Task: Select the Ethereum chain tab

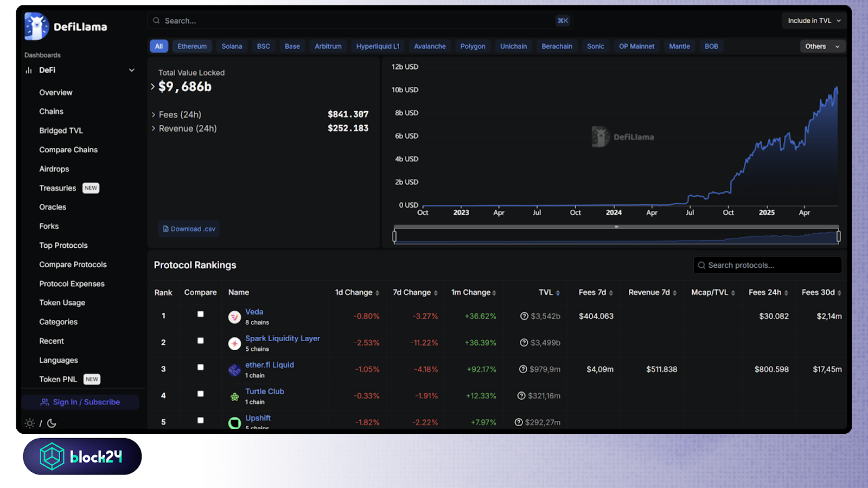Action: click(192, 46)
